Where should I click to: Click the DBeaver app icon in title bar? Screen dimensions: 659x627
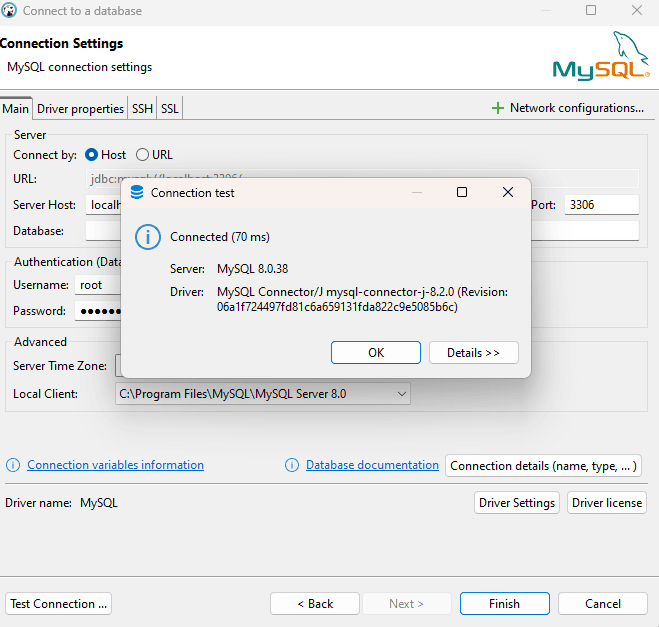pyautogui.click(x=9, y=11)
